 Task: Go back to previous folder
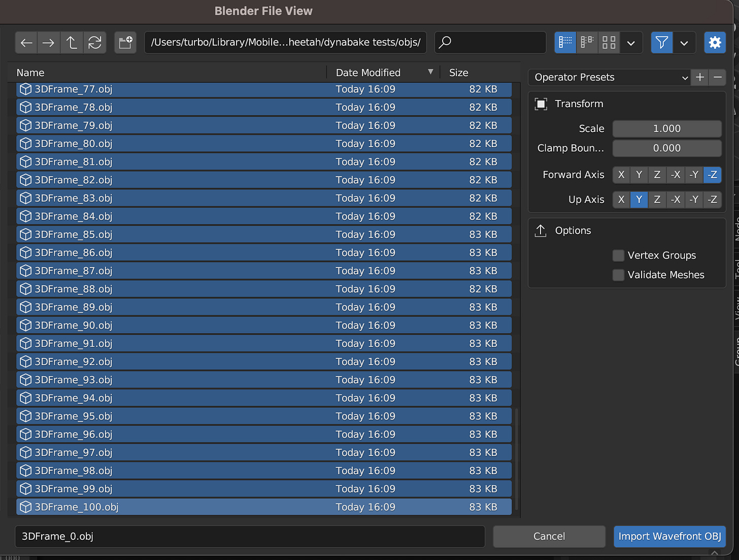(x=26, y=43)
